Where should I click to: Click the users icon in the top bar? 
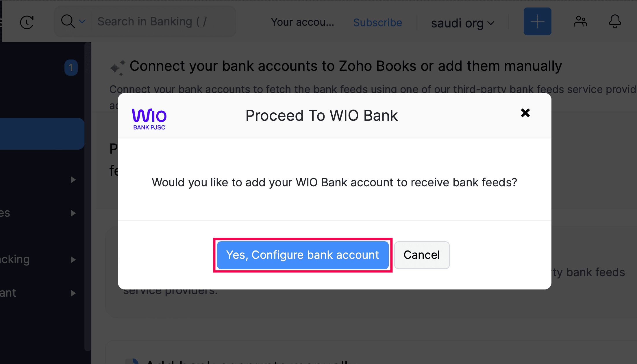coord(580,21)
